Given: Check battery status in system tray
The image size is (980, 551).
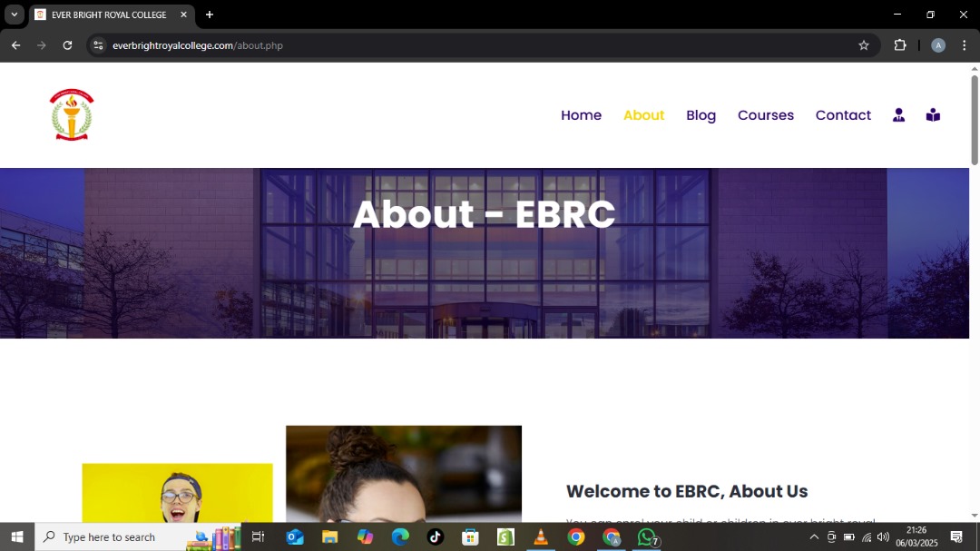Looking at the screenshot, I should pyautogui.click(x=848, y=536).
